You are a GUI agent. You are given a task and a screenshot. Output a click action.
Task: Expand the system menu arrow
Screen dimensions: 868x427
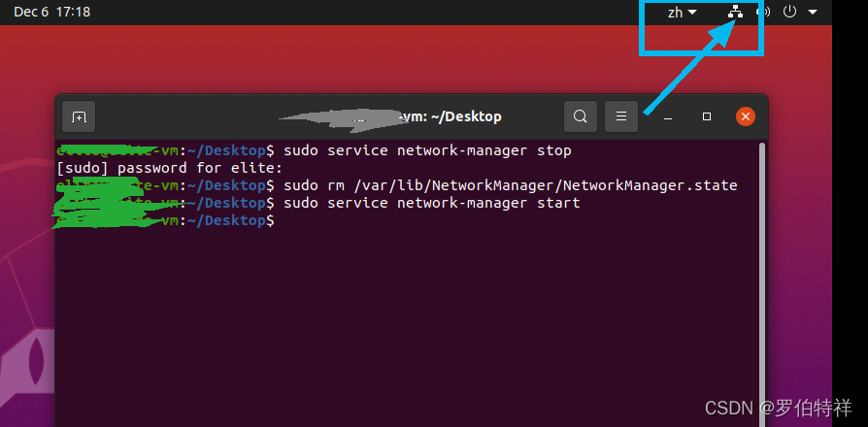click(813, 13)
